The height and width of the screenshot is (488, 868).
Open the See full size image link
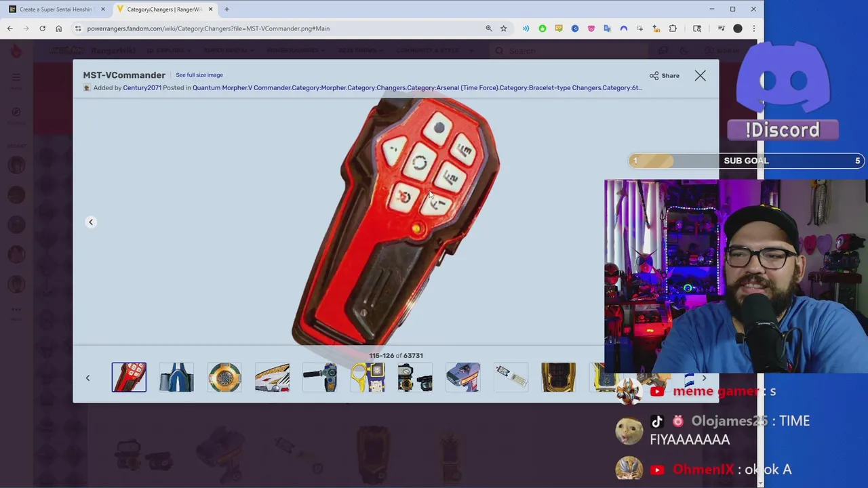199,75
